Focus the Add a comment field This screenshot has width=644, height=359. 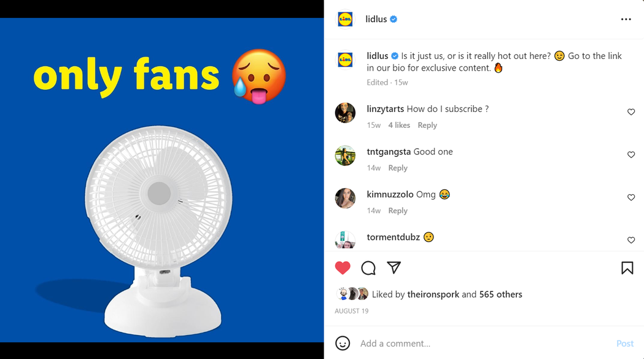click(484, 344)
